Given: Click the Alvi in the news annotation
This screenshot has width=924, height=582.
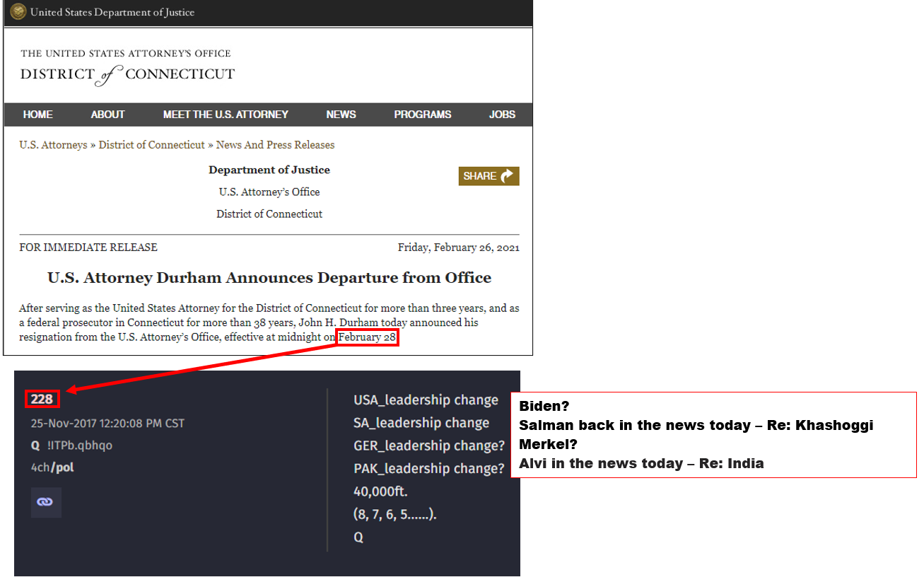Looking at the screenshot, I should click(x=641, y=463).
